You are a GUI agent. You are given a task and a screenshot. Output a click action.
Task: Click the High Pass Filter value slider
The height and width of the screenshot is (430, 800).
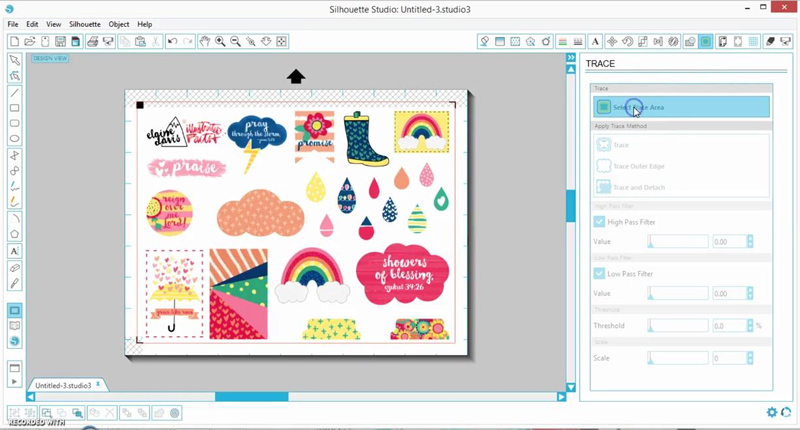678,242
